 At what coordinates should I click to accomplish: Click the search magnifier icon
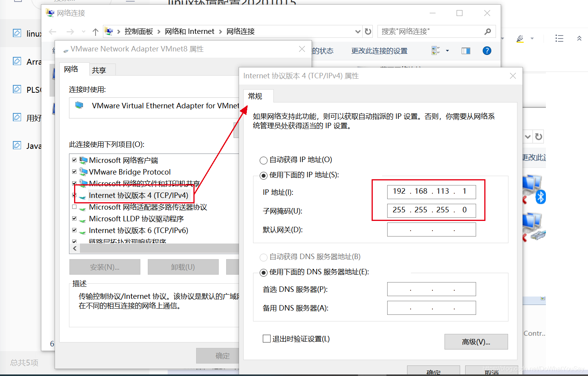coord(487,31)
